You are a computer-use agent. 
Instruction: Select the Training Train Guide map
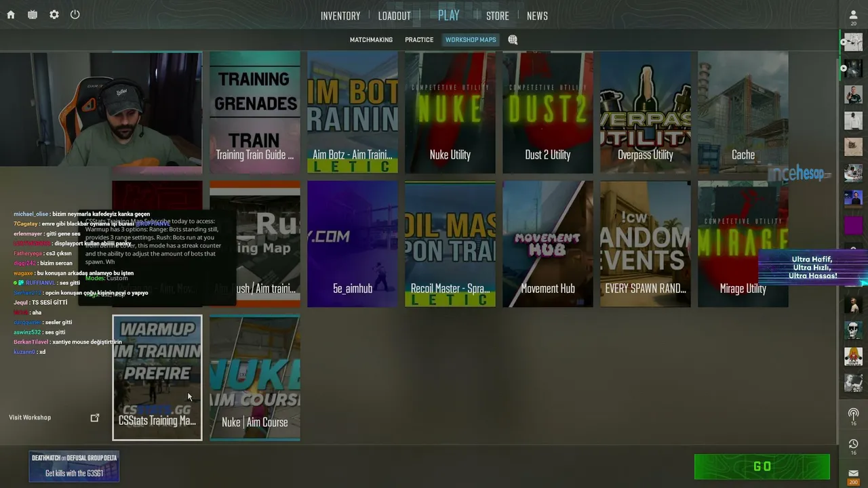[x=255, y=113]
